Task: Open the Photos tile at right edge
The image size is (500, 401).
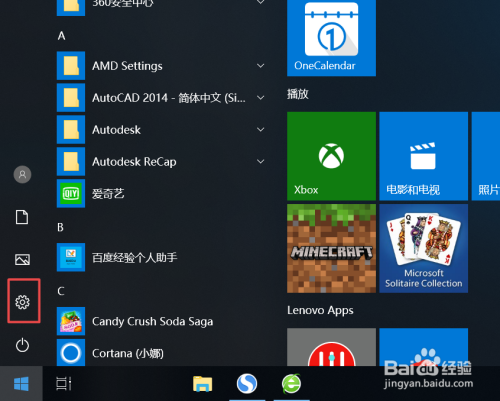Action: pyautogui.click(x=486, y=156)
